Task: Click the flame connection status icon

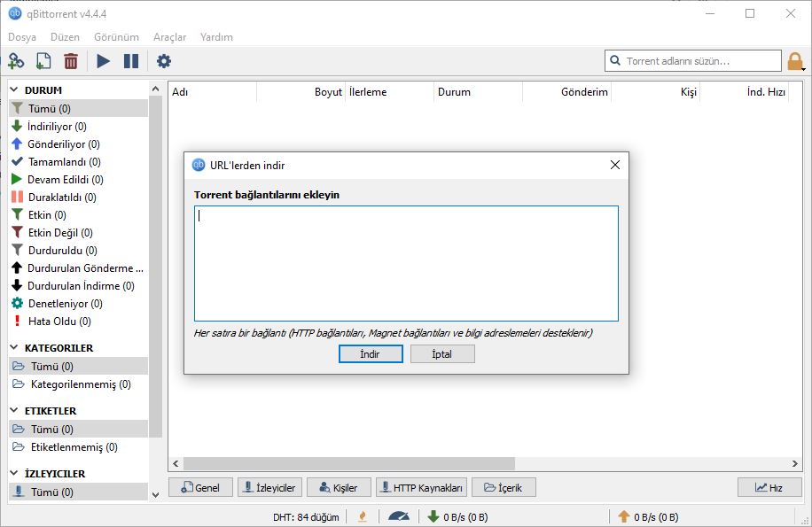Action: 363,516
